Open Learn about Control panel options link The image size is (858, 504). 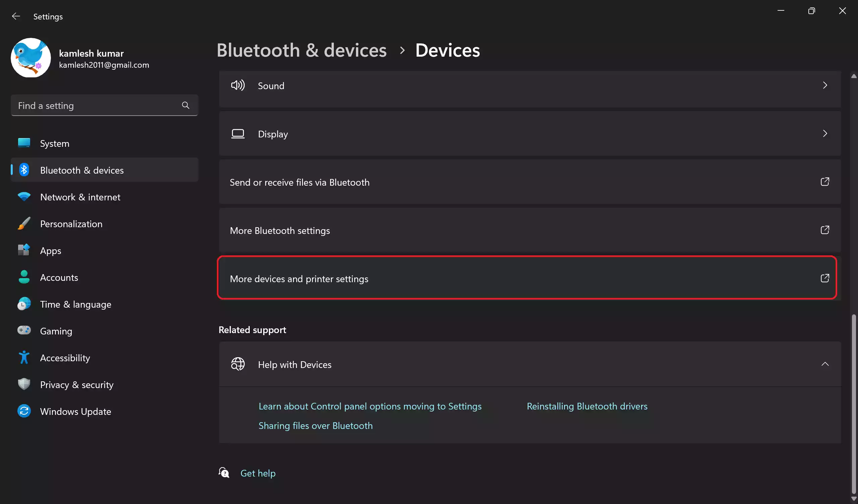370,406
